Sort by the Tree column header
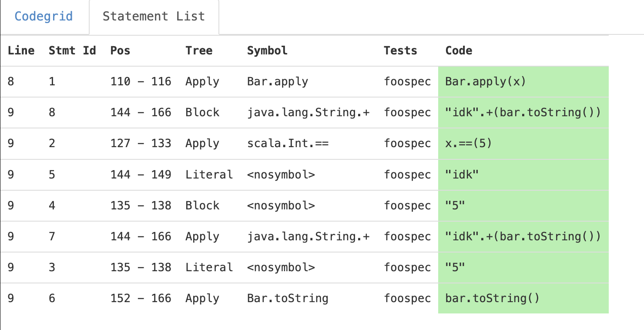 199,51
